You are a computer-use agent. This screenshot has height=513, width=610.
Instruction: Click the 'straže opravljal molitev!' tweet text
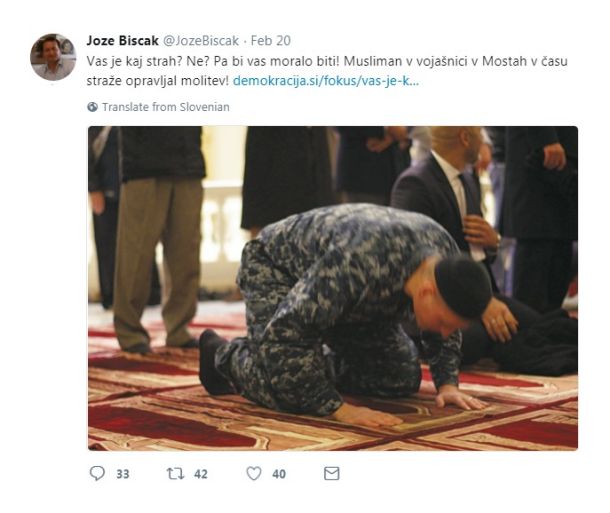point(158,81)
